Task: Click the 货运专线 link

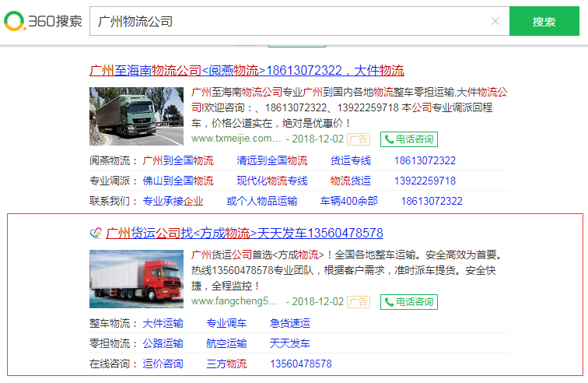Action: coord(351,160)
